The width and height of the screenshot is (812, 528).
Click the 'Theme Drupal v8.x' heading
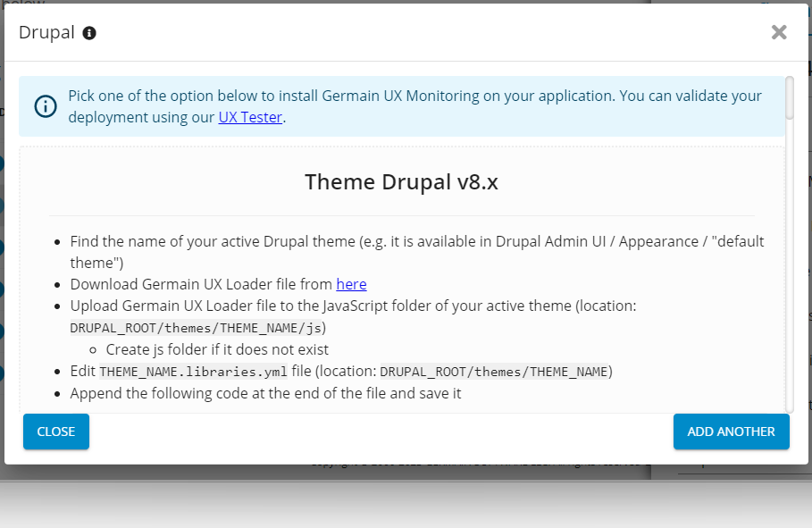[401, 182]
